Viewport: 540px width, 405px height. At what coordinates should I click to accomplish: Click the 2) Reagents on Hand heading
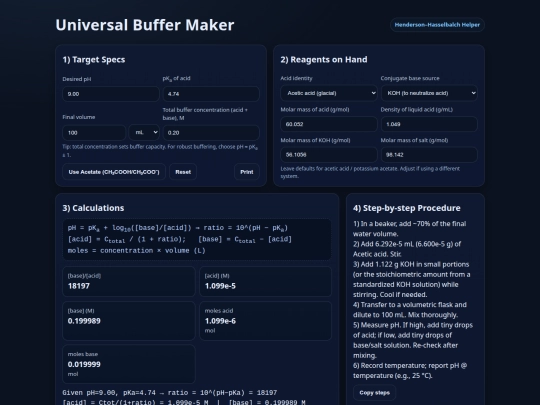click(x=324, y=60)
